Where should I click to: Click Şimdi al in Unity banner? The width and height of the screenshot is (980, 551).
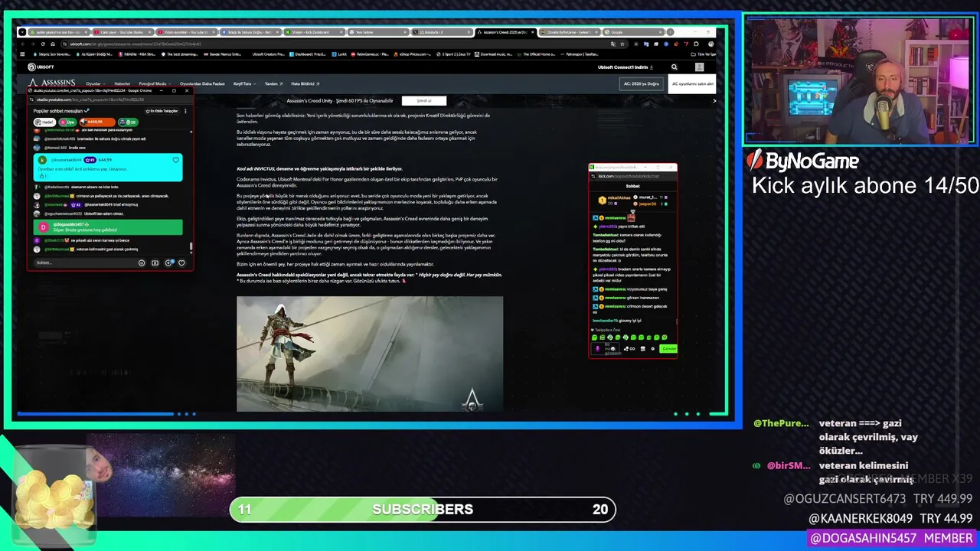423,101
